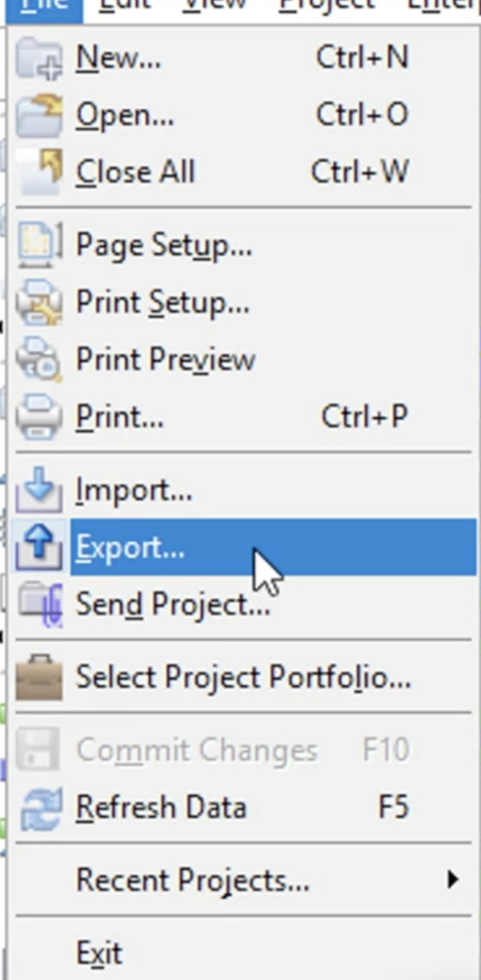Image resolution: width=481 pixels, height=980 pixels.
Task: Click the Import down-arrow icon
Action: [x=39, y=491]
